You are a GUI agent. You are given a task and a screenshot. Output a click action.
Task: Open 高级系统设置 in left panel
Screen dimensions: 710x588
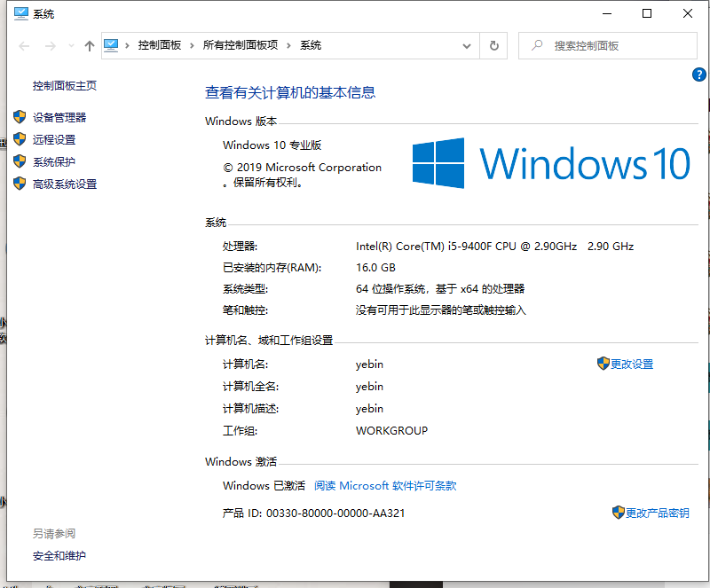click(65, 184)
